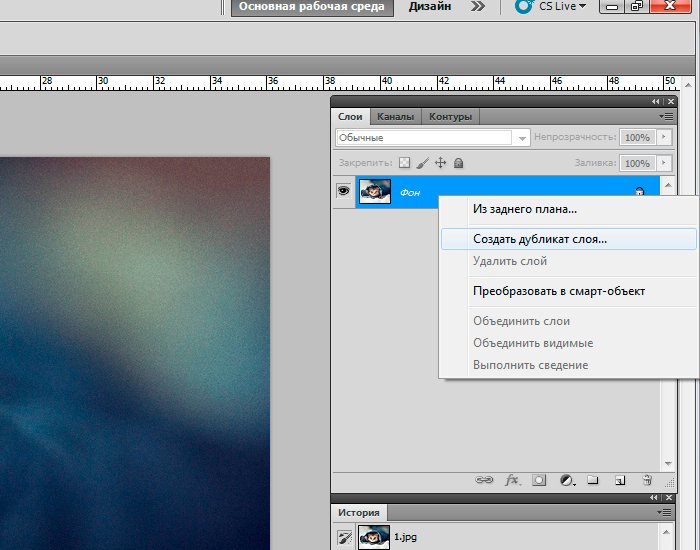Choose Создать дубликат слоя from context menu

(540, 239)
